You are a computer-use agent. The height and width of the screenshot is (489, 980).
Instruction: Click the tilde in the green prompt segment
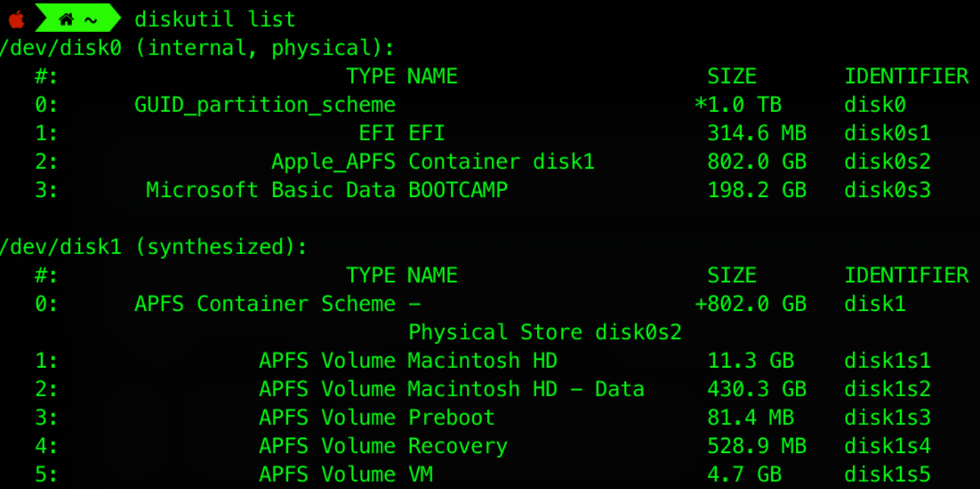click(x=90, y=20)
